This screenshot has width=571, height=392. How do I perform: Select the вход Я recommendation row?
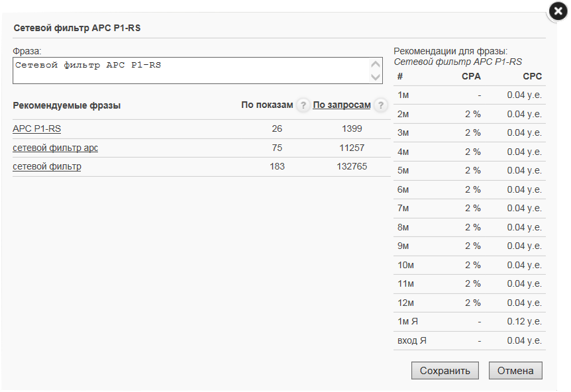[x=470, y=340]
